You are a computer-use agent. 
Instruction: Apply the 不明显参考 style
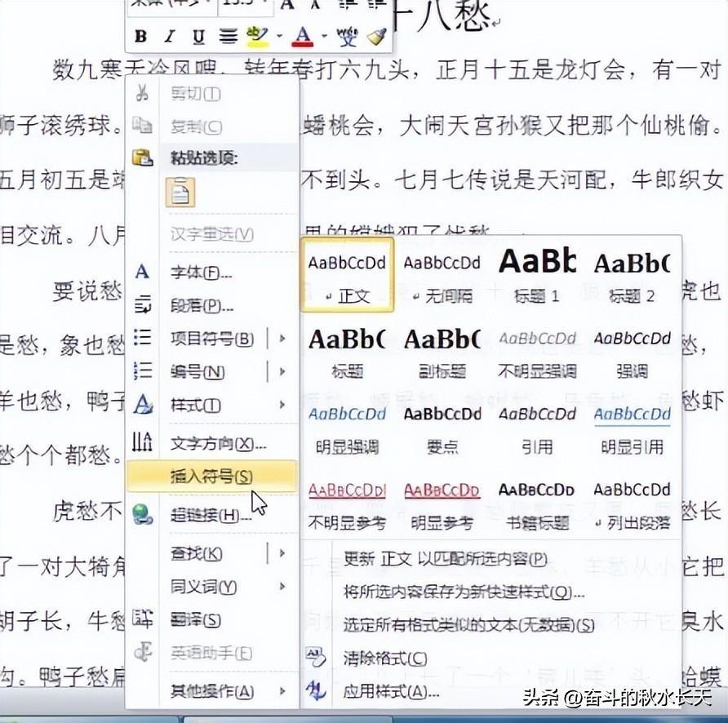[348, 503]
